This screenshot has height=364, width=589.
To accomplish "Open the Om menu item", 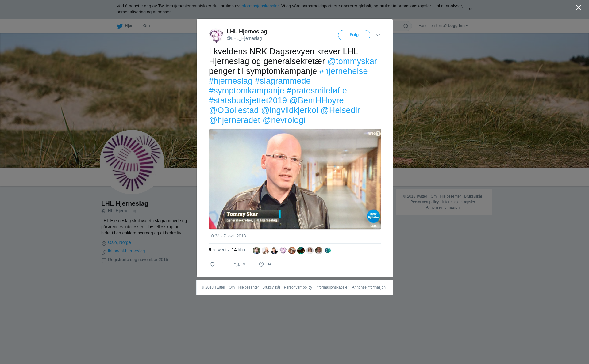I will tap(146, 26).
